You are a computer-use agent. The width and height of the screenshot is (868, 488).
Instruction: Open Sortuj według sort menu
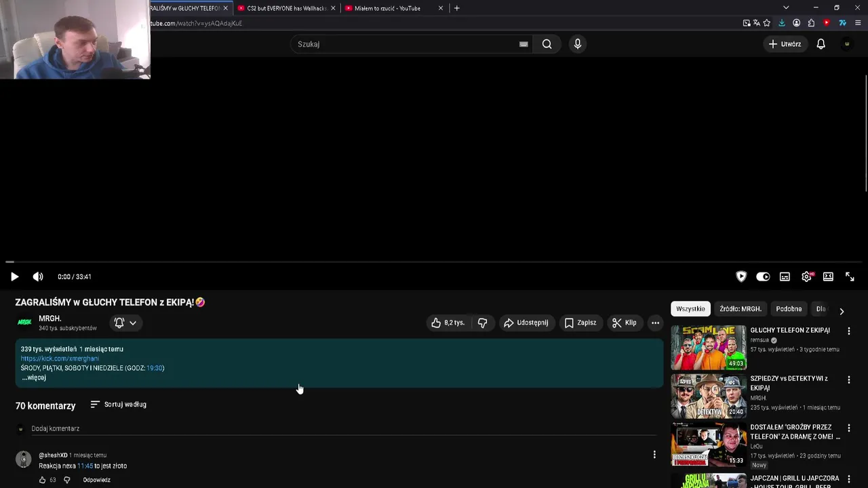coord(118,405)
